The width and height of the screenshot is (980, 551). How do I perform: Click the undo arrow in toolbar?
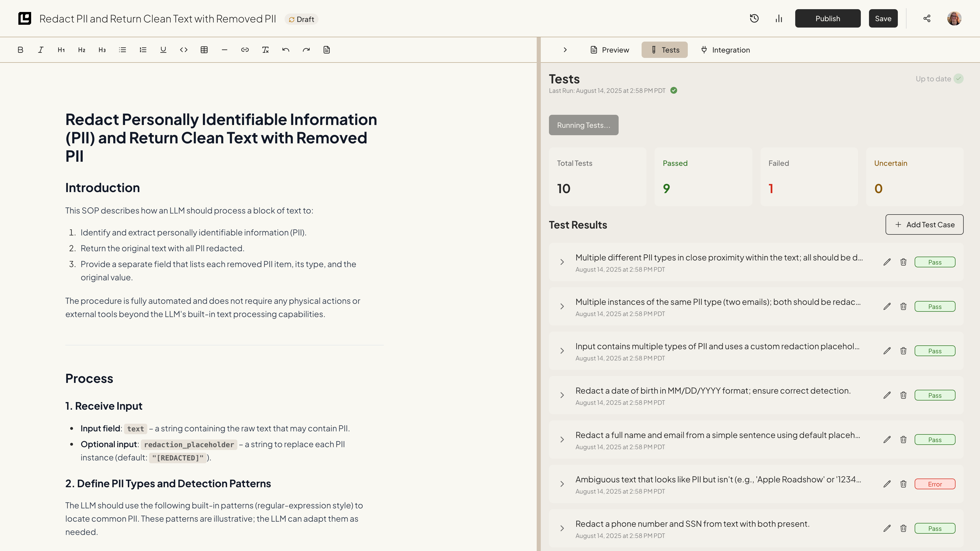(x=286, y=50)
